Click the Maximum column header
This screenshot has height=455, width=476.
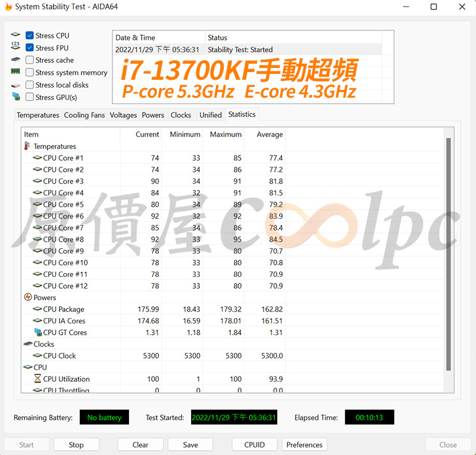(x=224, y=134)
